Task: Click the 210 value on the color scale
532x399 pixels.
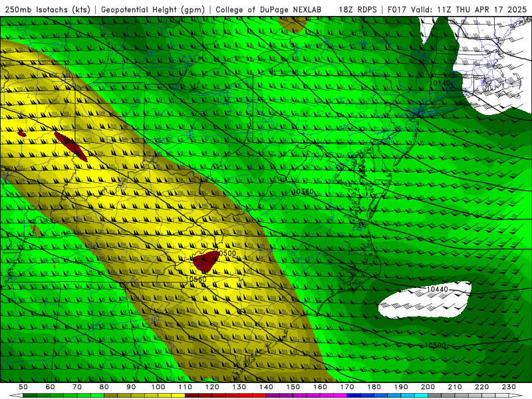Action: pyautogui.click(x=455, y=387)
